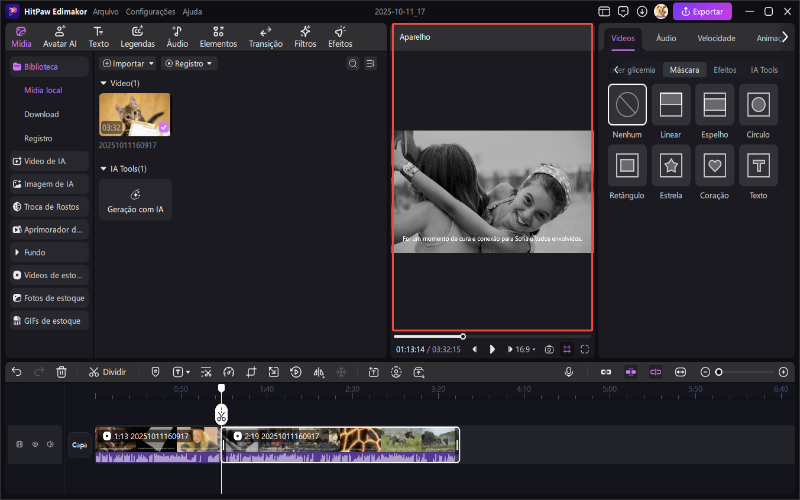This screenshot has width=800, height=500.
Task: Open the Áudio library panel
Action: (x=177, y=37)
